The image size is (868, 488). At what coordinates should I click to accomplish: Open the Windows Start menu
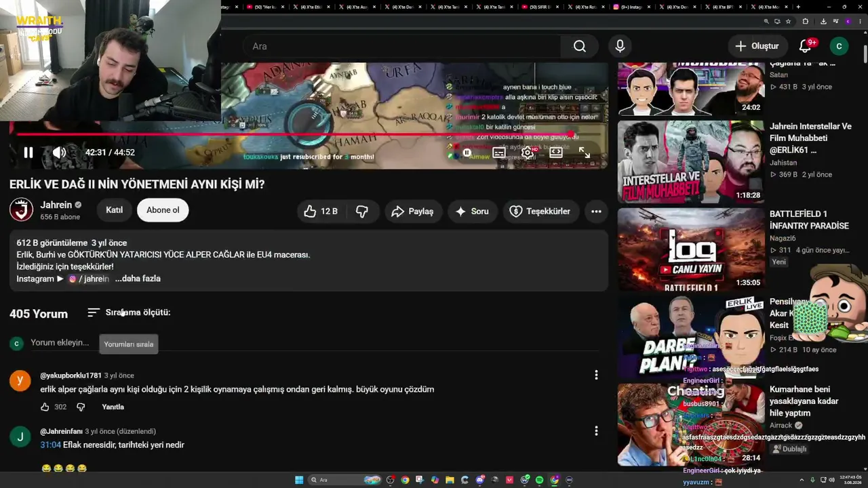pos(299,480)
